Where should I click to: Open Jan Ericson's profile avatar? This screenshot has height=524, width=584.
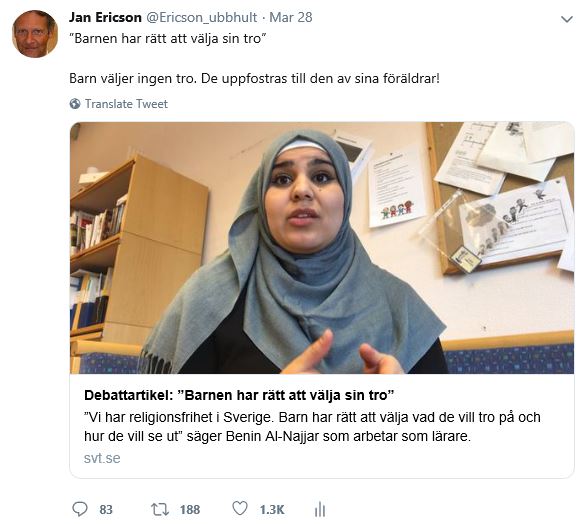(x=35, y=34)
